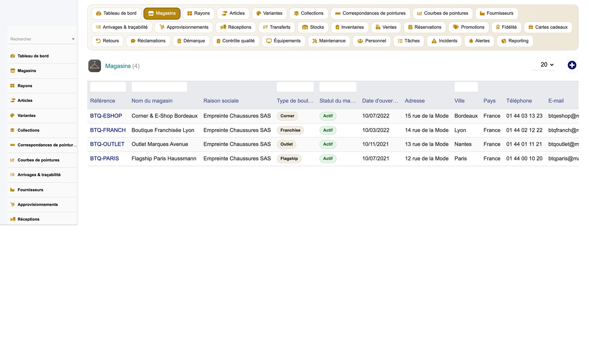
Task: Click the Flagship type badge
Action: [289, 159]
